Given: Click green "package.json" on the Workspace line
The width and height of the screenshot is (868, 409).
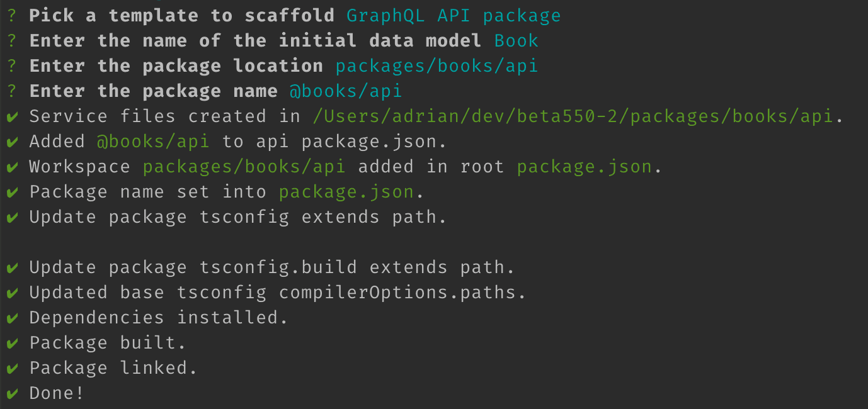Looking at the screenshot, I should [584, 167].
